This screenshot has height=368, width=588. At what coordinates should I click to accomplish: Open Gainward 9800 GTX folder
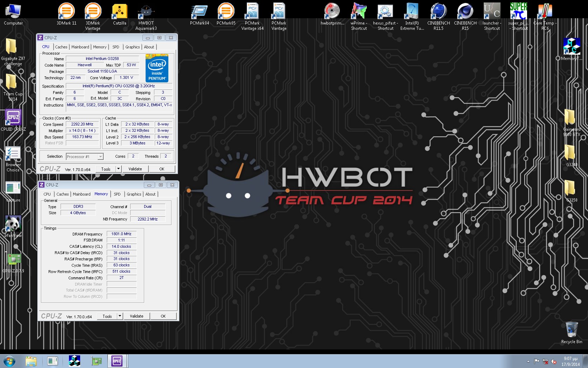[572, 123]
